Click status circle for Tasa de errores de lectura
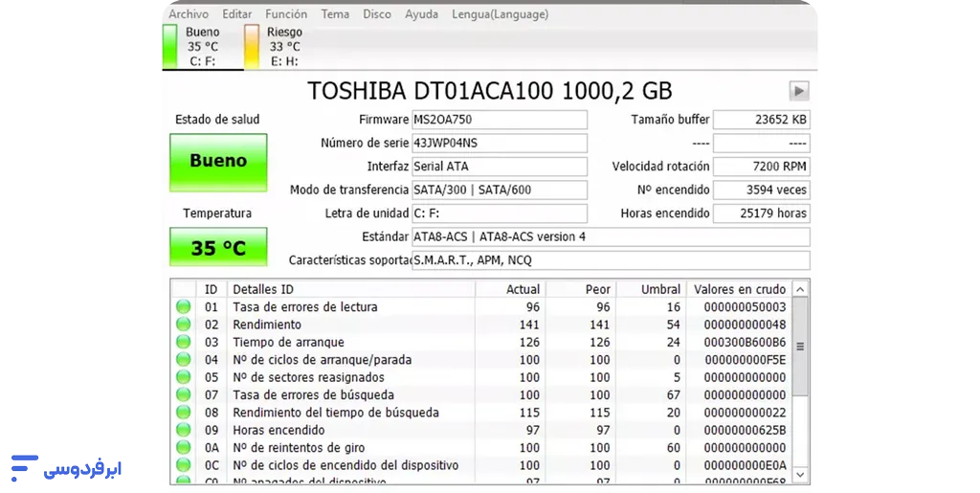Screen dimensions: 980x493 183,306
